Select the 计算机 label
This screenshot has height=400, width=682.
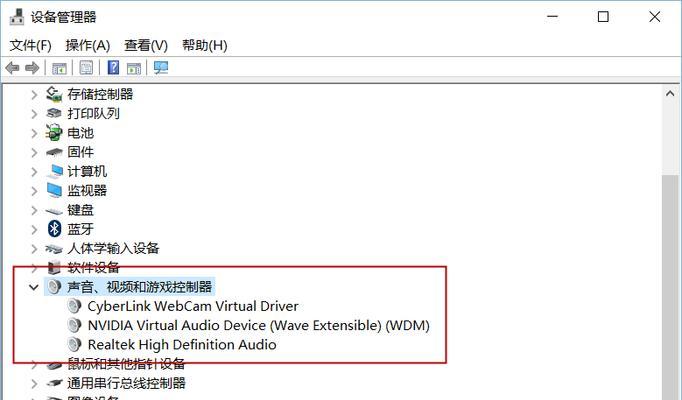pos(87,171)
